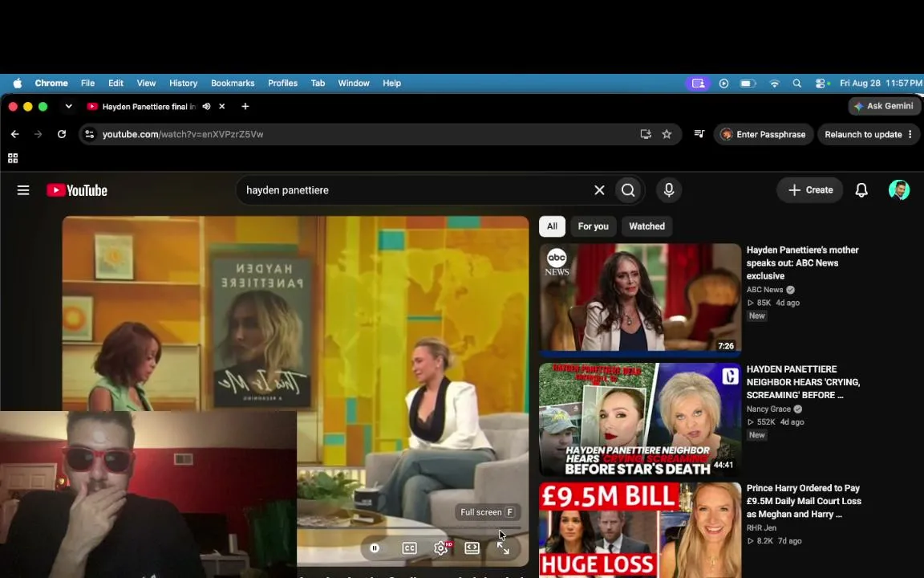Open the account avatar menu
Screen dimensions: 924x578
click(899, 190)
